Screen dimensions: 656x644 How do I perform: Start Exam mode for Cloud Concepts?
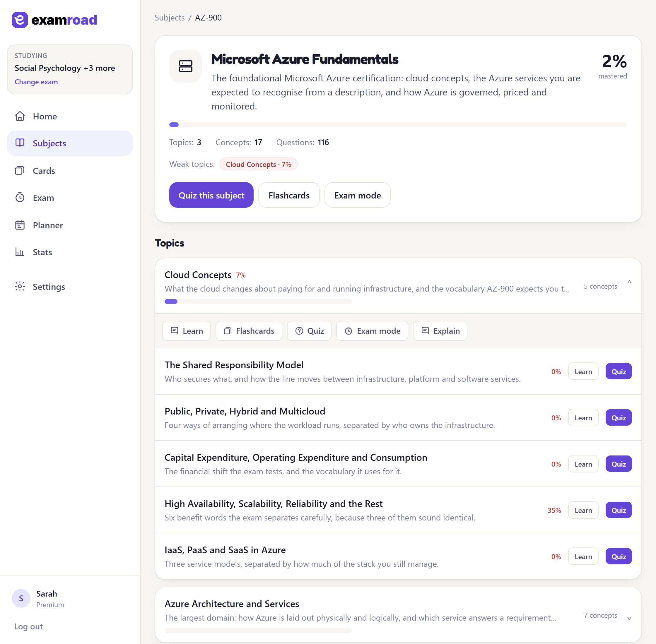click(x=372, y=330)
